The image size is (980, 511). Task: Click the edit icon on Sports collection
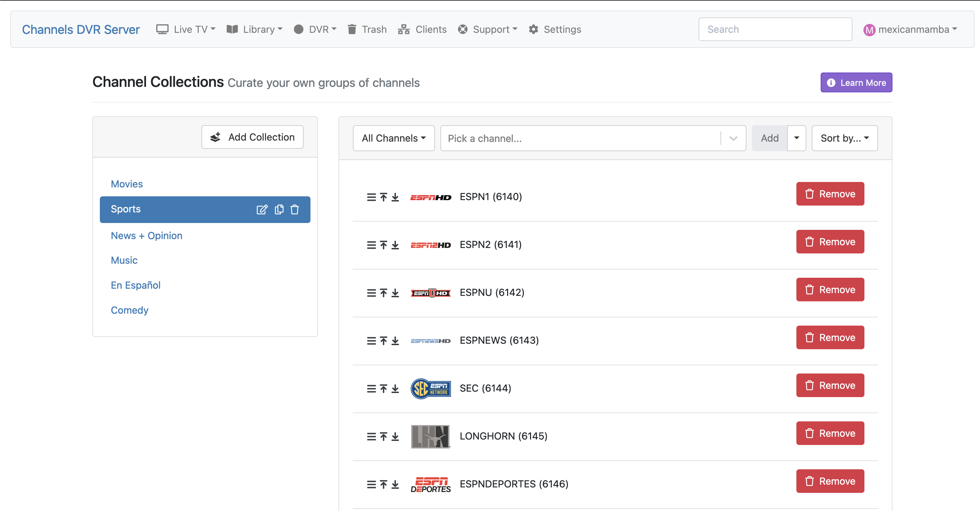[x=262, y=209]
